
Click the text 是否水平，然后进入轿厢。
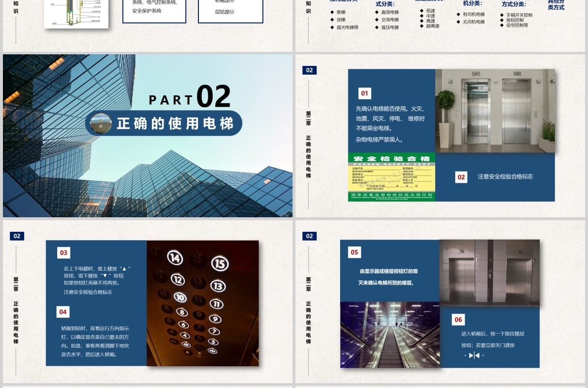tap(89, 355)
